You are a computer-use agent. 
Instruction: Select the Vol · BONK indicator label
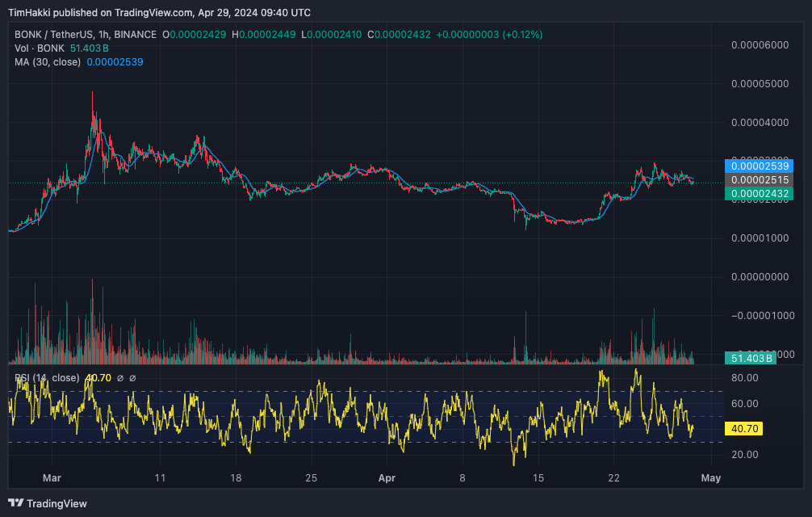pyautogui.click(x=40, y=48)
